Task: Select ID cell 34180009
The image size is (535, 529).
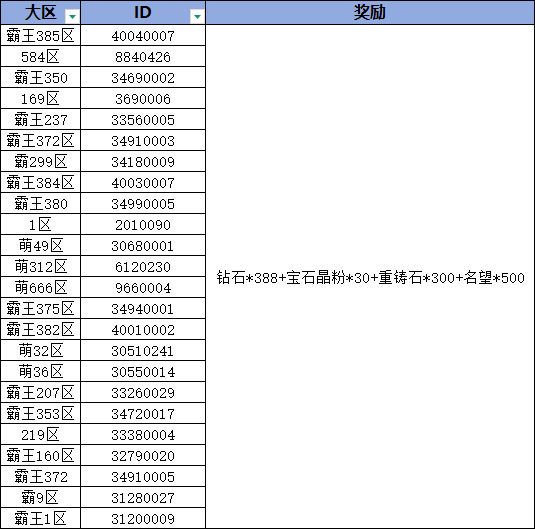Action: [x=143, y=161]
